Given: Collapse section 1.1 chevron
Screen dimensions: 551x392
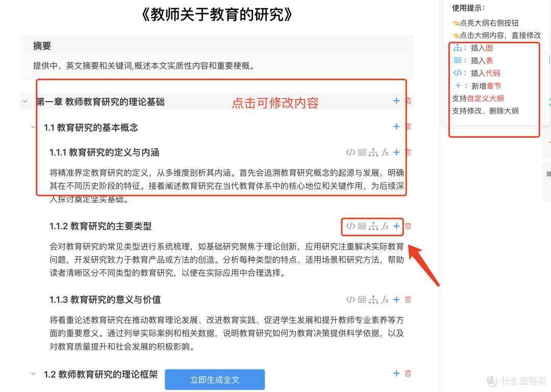Looking at the screenshot, I should tap(33, 127).
